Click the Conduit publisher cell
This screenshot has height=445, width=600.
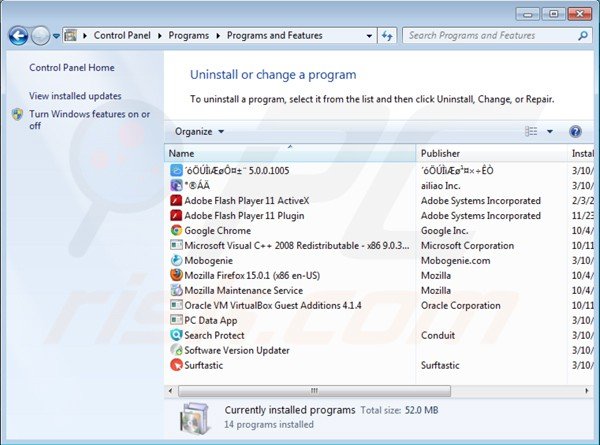[x=438, y=336]
